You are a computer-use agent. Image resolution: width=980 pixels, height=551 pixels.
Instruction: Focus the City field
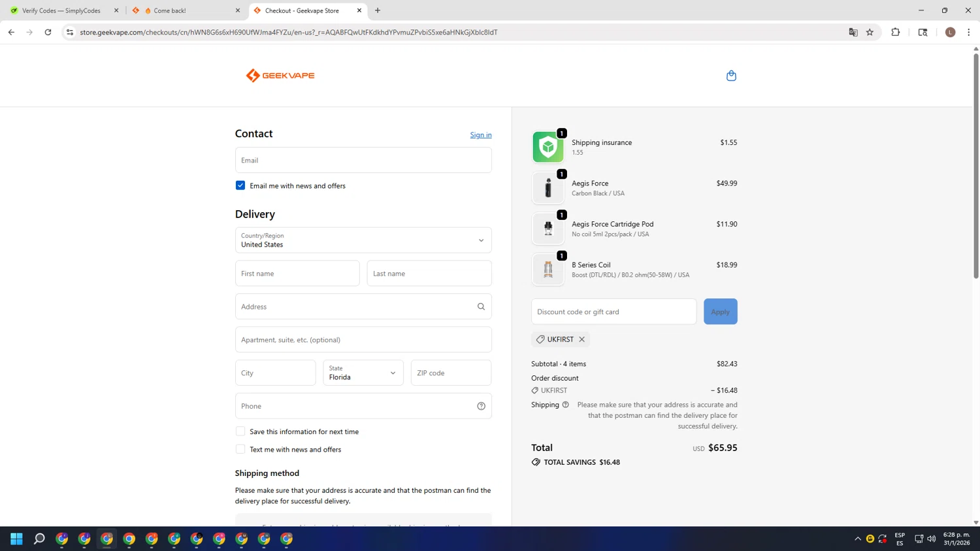click(x=275, y=373)
